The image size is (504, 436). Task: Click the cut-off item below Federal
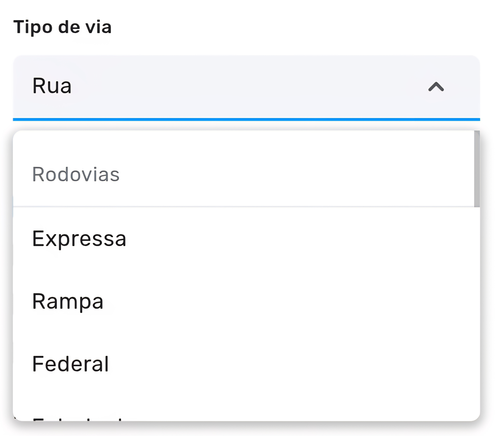pyautogui.click(x=79, y=418)
